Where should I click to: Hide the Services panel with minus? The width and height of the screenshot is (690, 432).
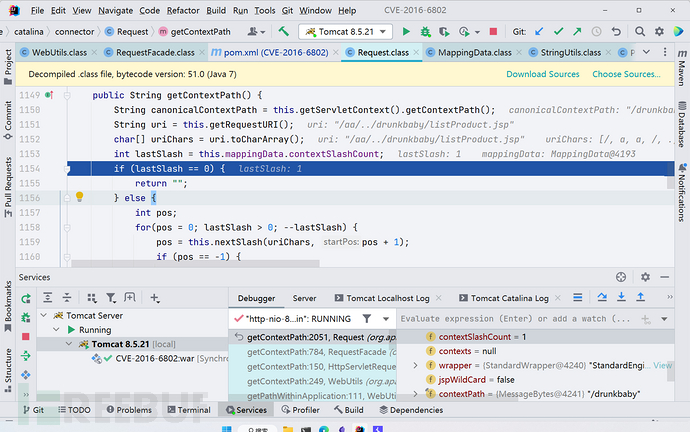click(x=664, y=277)
